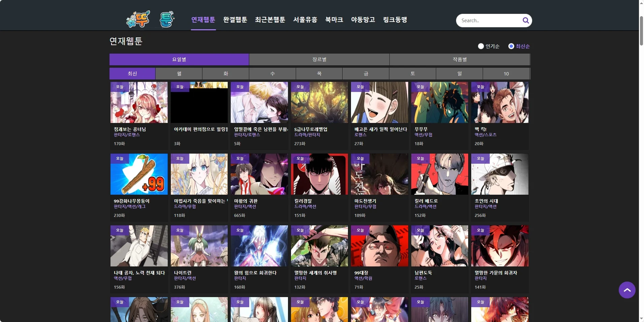Select the 월 day tab
The width and height of the screenshot is (644, 322).
179,73
